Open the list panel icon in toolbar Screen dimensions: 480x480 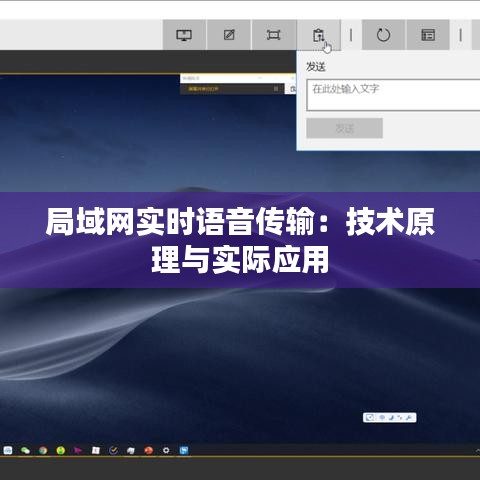pos(428,35)
